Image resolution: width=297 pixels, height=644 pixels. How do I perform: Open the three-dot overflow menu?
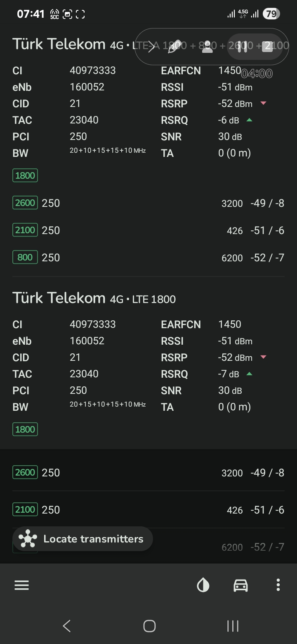pyautogui.click(x=278, y=585)
